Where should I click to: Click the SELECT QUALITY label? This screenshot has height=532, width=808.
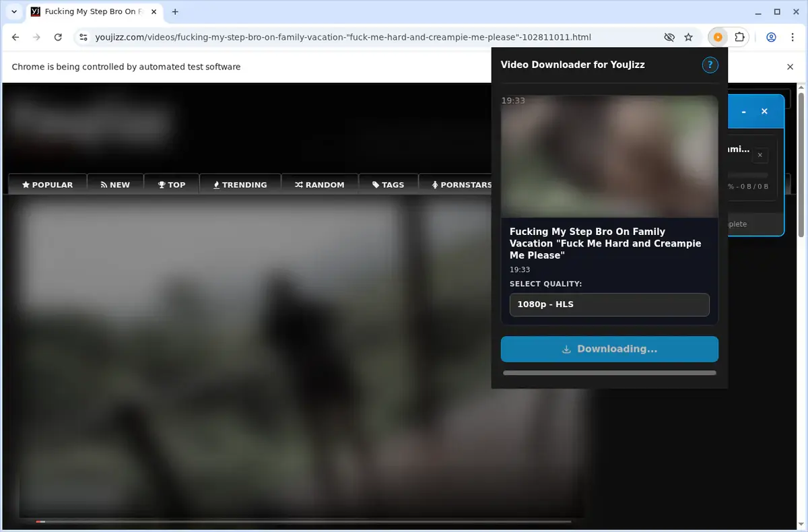click(x=545, y=284)
